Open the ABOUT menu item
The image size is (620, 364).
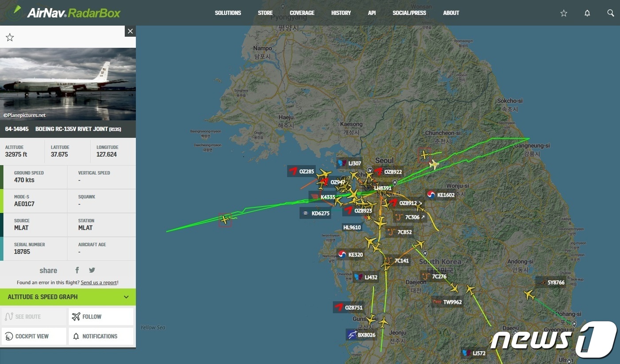451,13
